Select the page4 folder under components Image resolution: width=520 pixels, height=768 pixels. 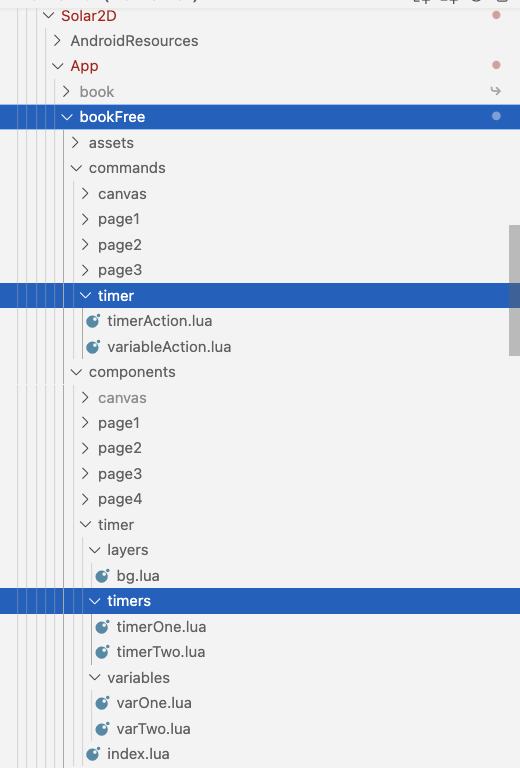pyautogui.click(x=119, y=499)
